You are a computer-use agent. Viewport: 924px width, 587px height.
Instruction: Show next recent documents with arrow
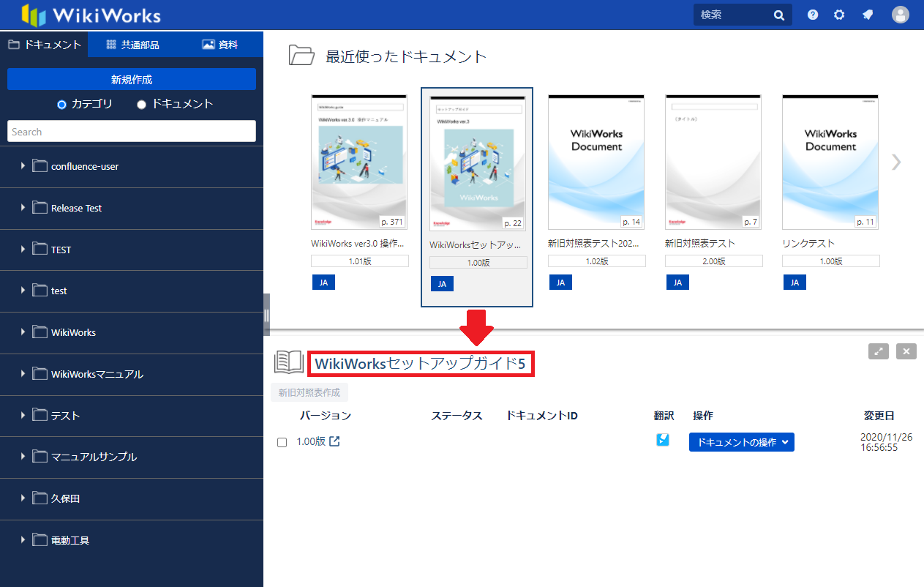tap(896, 162)
